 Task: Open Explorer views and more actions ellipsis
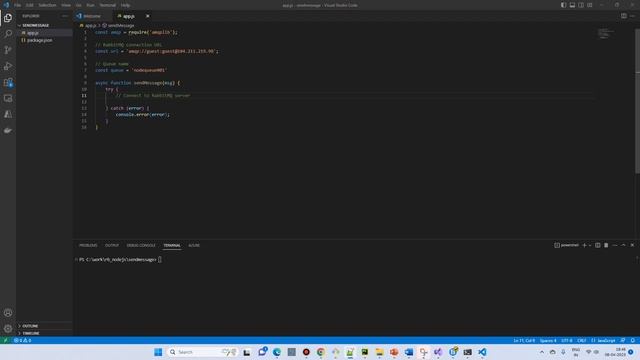click(65, 16)
